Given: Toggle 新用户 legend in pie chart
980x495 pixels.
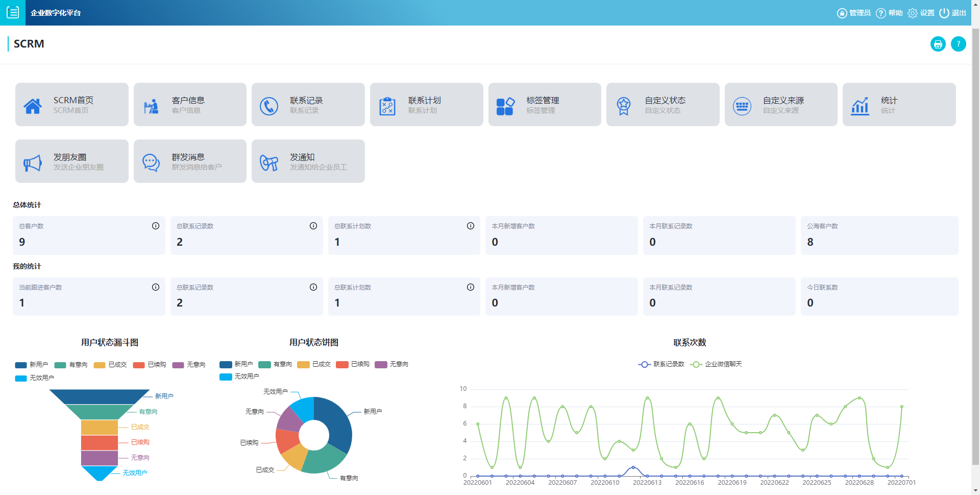Looking at the screenshot, I should (x=236, y=364).
